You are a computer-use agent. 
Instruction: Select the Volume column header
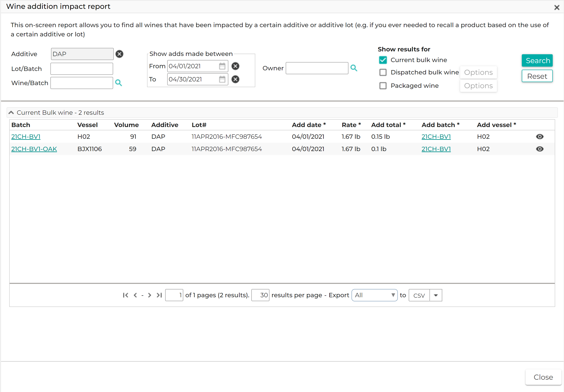[x=126, y=125]
